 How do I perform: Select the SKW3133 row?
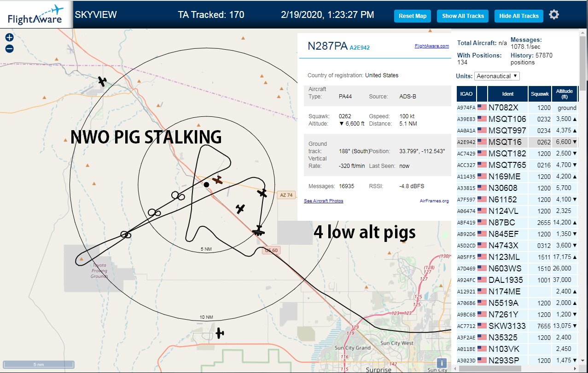517,326
